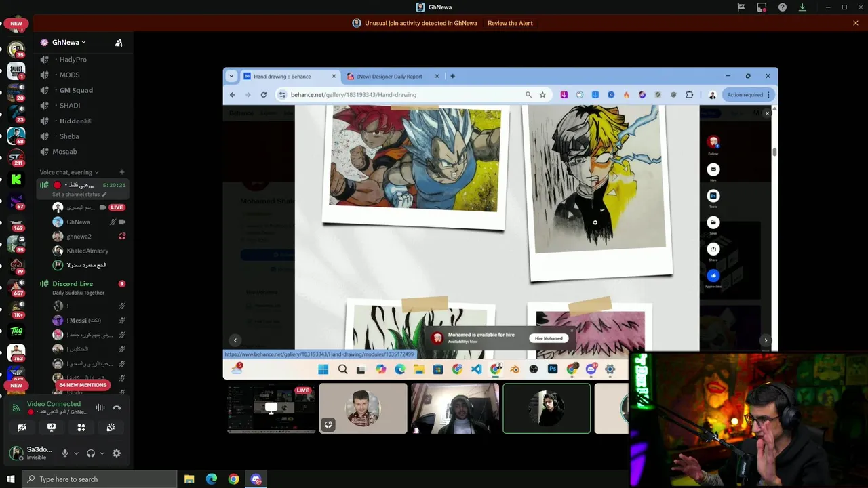Go to next project arrow on Behance
This screenshot has height=488, width=868.
(x=766, y=341)
